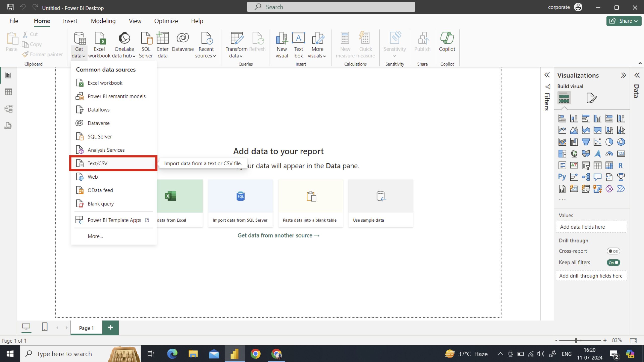Select the donut chart visualization
This screenshot has height=362, width=644.
click(x=621, y=142)
